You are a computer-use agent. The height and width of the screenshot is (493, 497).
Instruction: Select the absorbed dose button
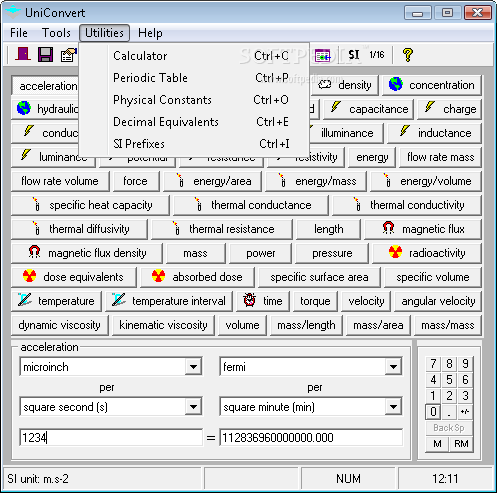(x=197, y=277)
